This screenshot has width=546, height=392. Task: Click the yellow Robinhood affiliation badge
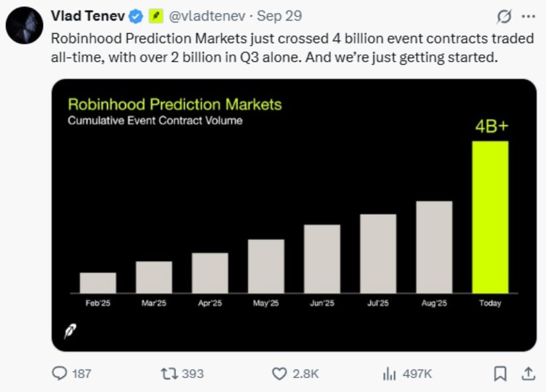156,15
